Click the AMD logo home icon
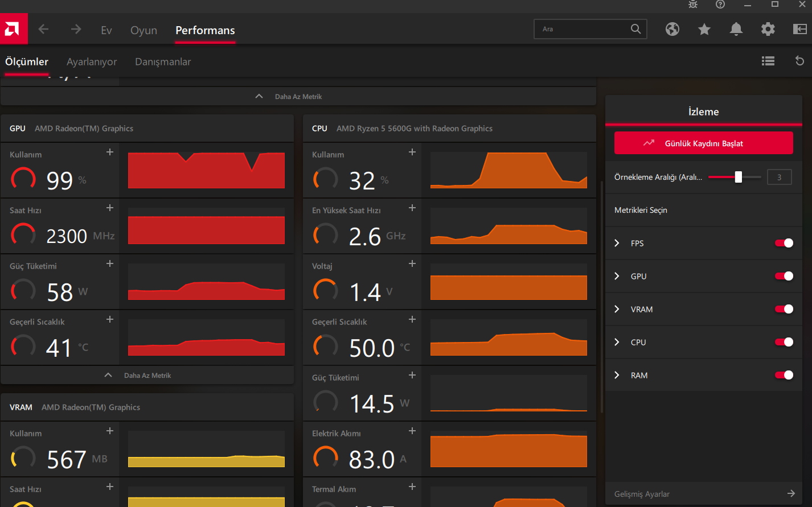The height and width of the screenshot is (507, 812). pyautogui.click(x=13, y=29)
